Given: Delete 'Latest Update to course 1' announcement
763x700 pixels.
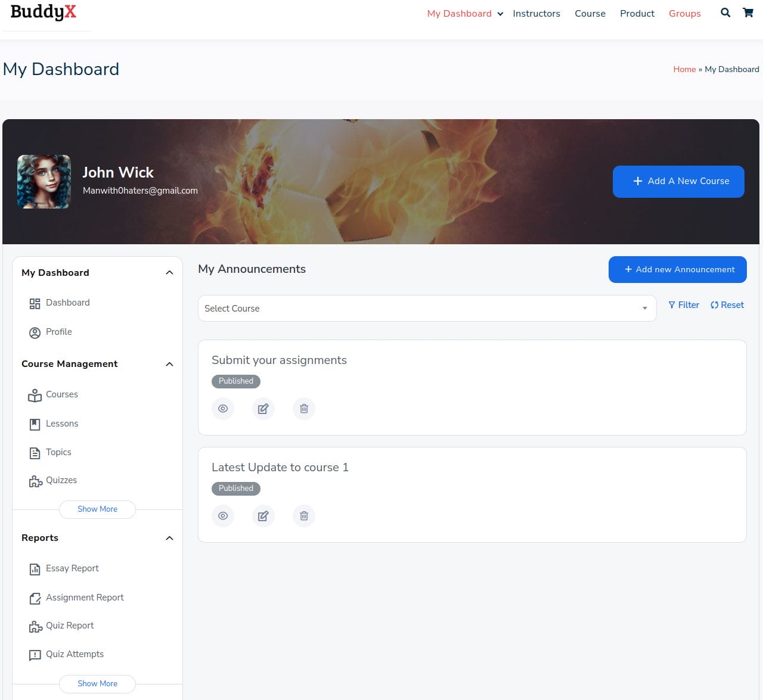Looking at the screenshot, I should click(x=303, y=516).
